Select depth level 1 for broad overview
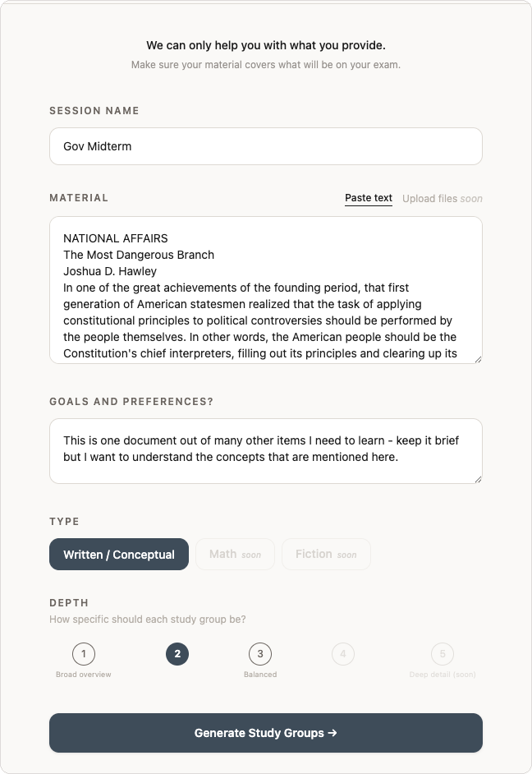The image size is (532, 774). [84, 654]
